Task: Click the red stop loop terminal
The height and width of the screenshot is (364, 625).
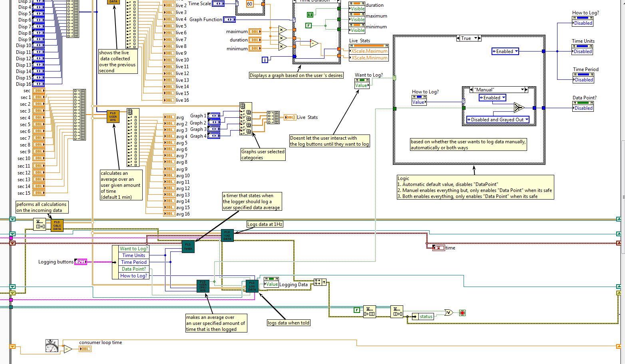Action: click(x=462, y=313)
